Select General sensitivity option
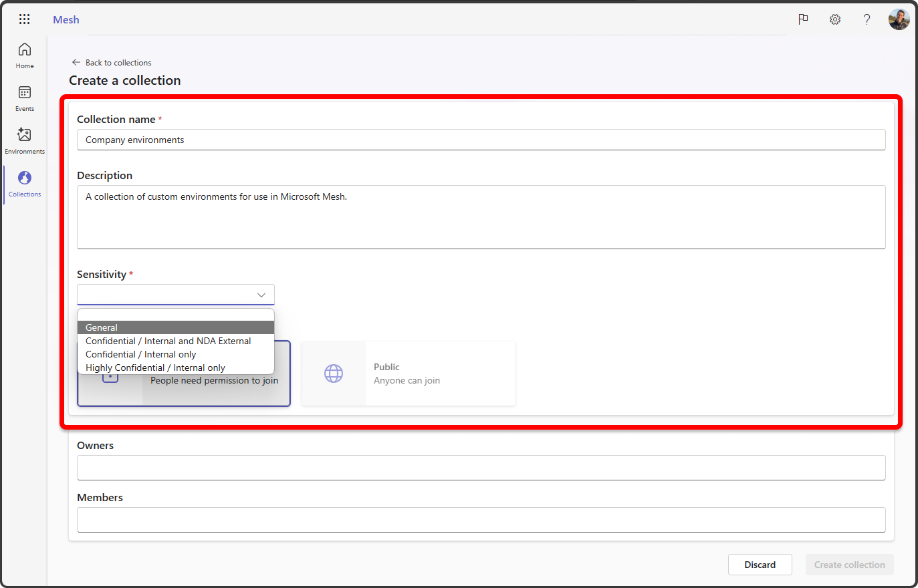The height and width of the screenshot is (588, 918). (102, 327)
